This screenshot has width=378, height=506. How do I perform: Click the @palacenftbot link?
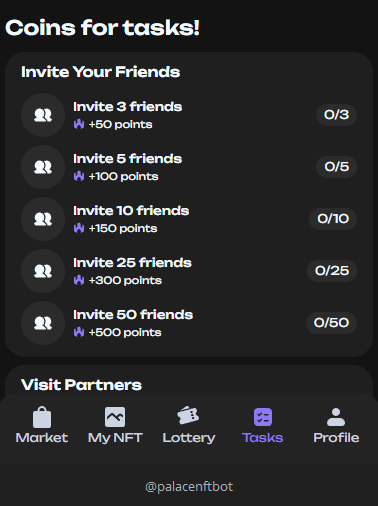point(189,487)
